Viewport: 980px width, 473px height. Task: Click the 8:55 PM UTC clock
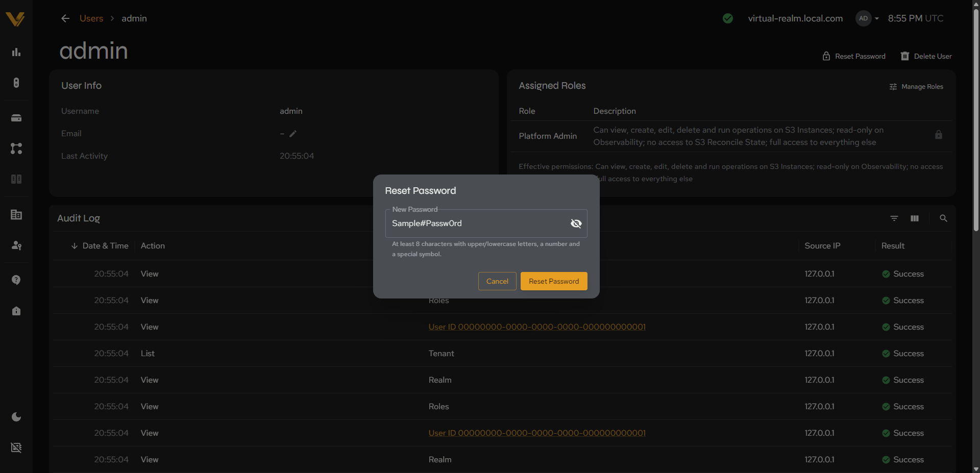click(915, 18)
